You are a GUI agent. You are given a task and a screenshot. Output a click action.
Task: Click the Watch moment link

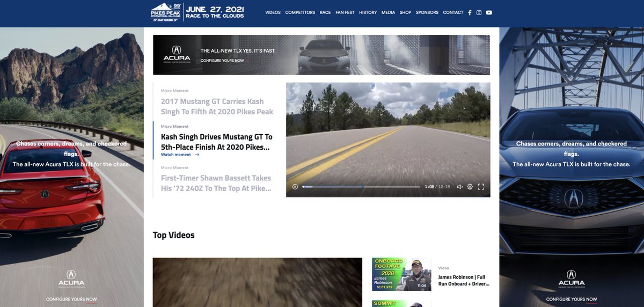[176, 155]
